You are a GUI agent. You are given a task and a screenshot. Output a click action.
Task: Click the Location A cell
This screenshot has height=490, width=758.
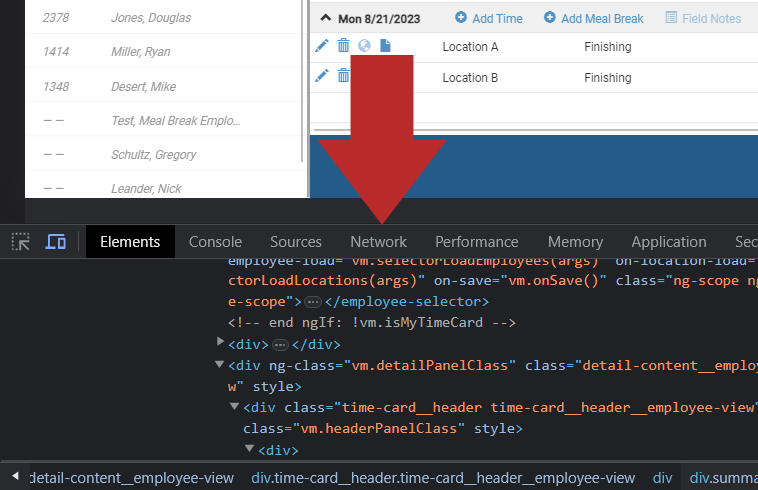pos(470,46)
